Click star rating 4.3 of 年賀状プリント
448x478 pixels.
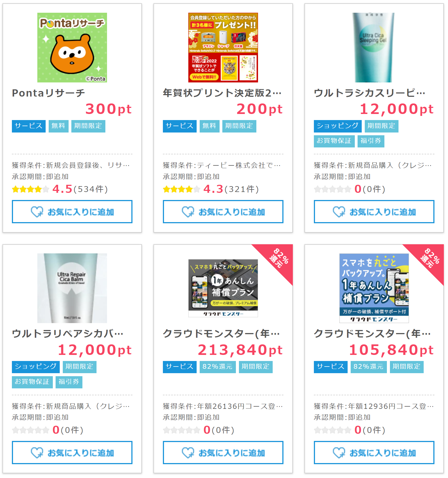point(182,189)
